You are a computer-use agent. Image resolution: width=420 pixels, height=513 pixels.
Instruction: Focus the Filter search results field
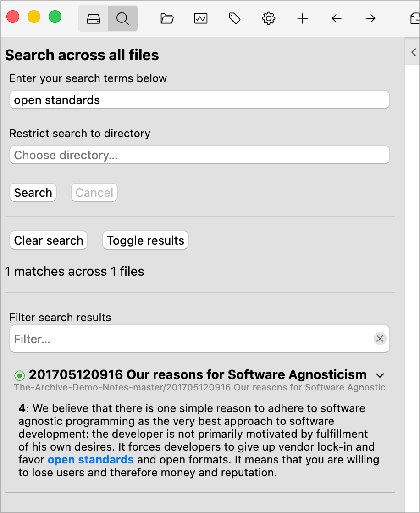[x=193, y=339]
